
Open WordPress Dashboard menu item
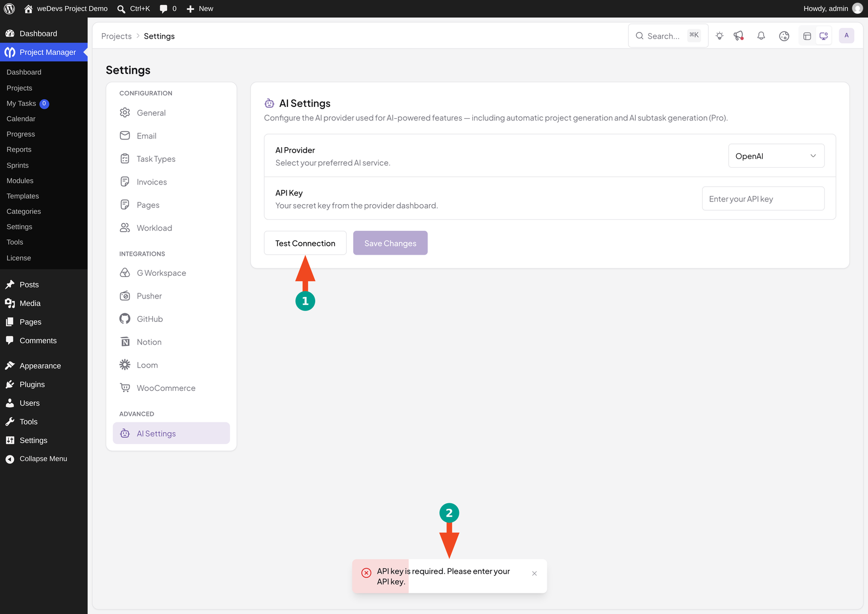(x=43, y=34)
